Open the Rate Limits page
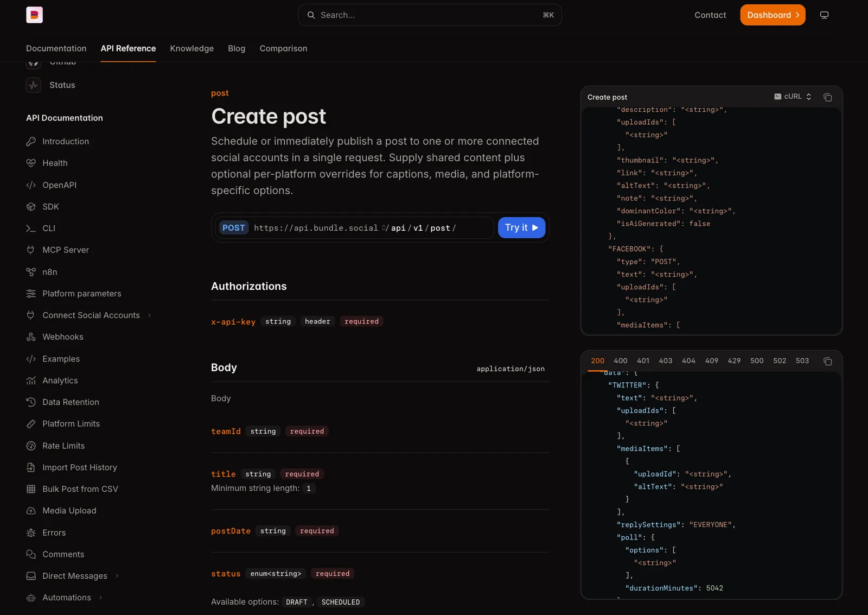The width and height of the screenshot is (868, 615). (x=63, y=446)
